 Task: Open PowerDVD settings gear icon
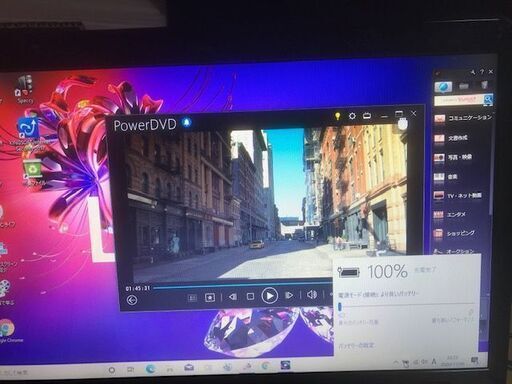352,116
